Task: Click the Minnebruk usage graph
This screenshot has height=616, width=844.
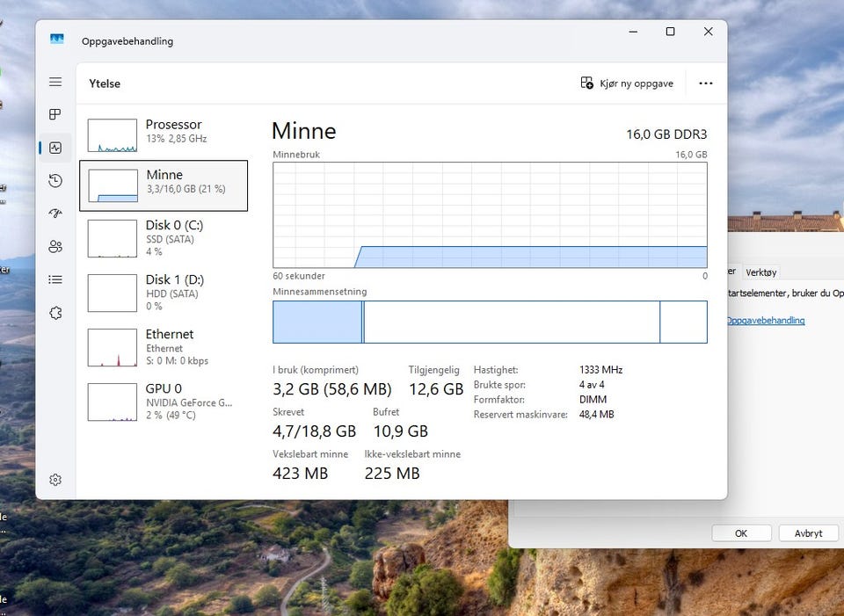Action: [490, 214]
